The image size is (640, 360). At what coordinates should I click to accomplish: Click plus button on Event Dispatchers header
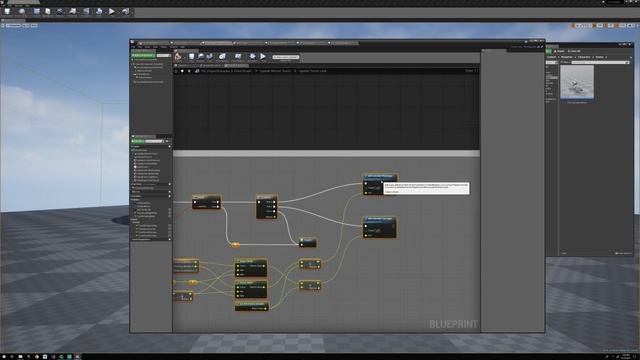tap(169, 240)
